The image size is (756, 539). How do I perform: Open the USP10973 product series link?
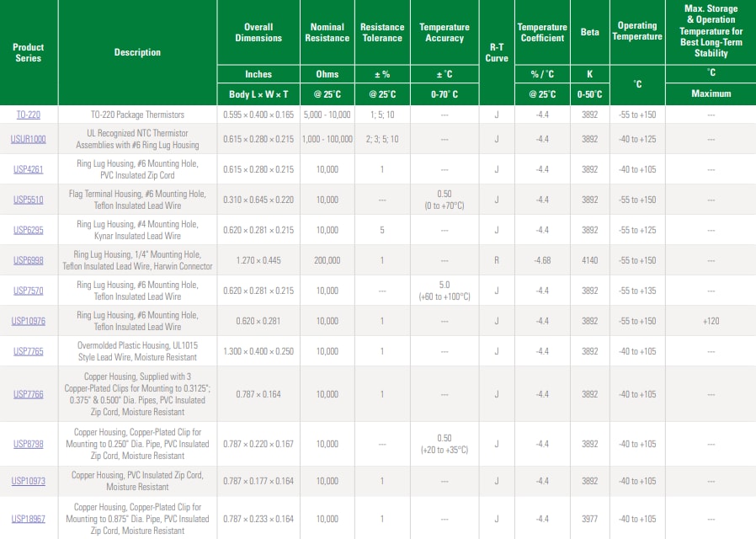point(28,481)
